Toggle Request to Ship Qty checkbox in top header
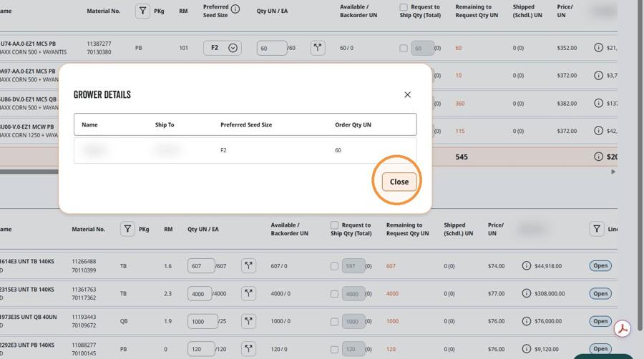The width and height of the screenshot is (644, 359). (x=404, y=7)
